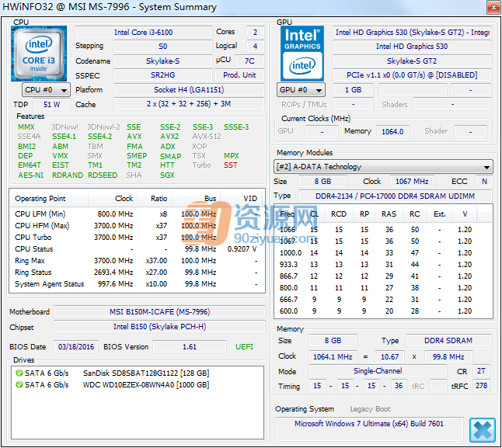This screenshot has width=502, height=448.
Task: Click the Skylake-S GT2 GPU codename field
Action: [x=412, y=61]
